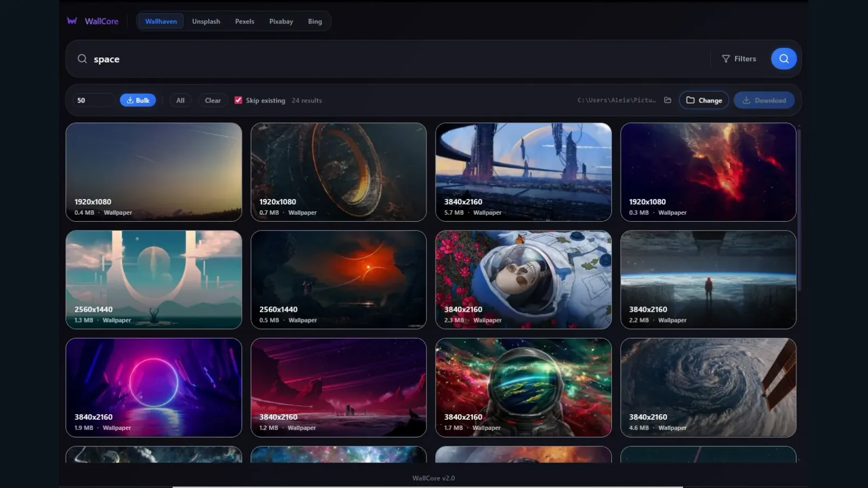The height and width of the screenshot is (488, 868).
Task: Select the 1.3 MB arch planet wallpaper
Action: [x=154, y=280]
